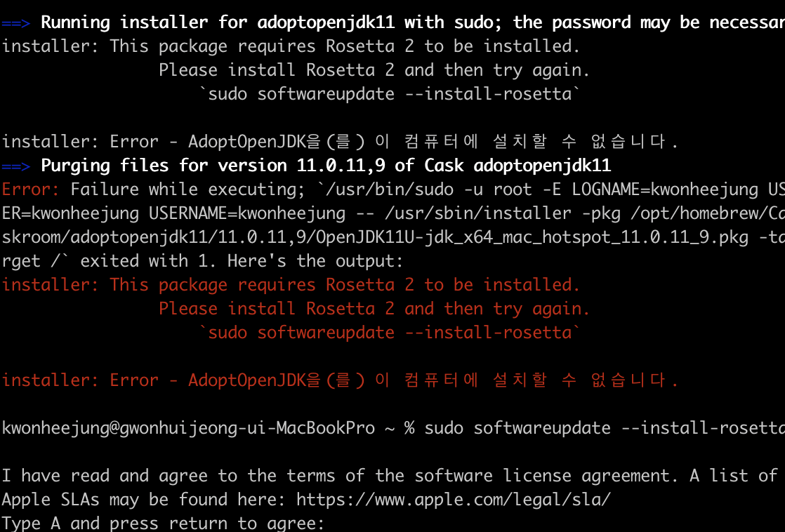Click the blue arrow before 'Purging files'
The width and height of the screenshot is (785, 532).
pyautogui.click(x=16, y=166)
